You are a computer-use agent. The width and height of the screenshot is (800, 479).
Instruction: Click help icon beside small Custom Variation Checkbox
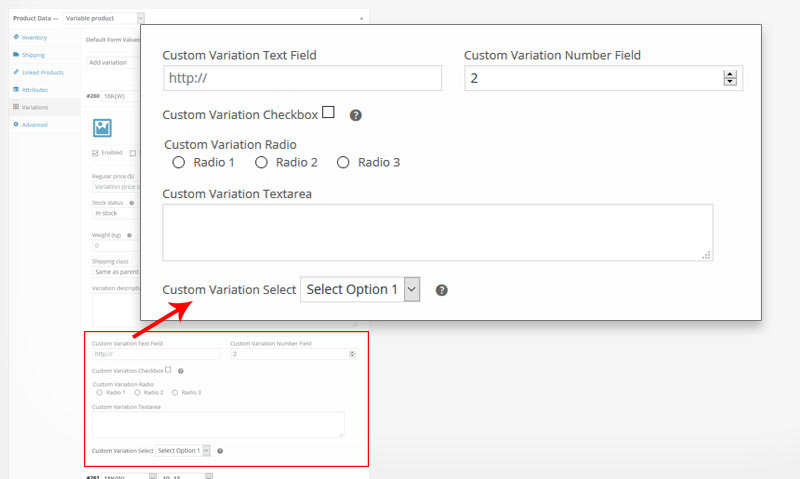[181, 371]
